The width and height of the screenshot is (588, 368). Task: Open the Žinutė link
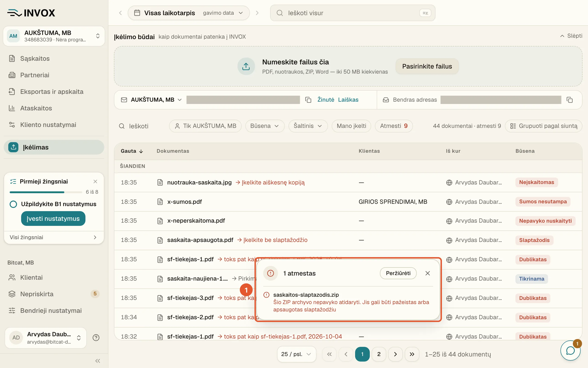326,100
